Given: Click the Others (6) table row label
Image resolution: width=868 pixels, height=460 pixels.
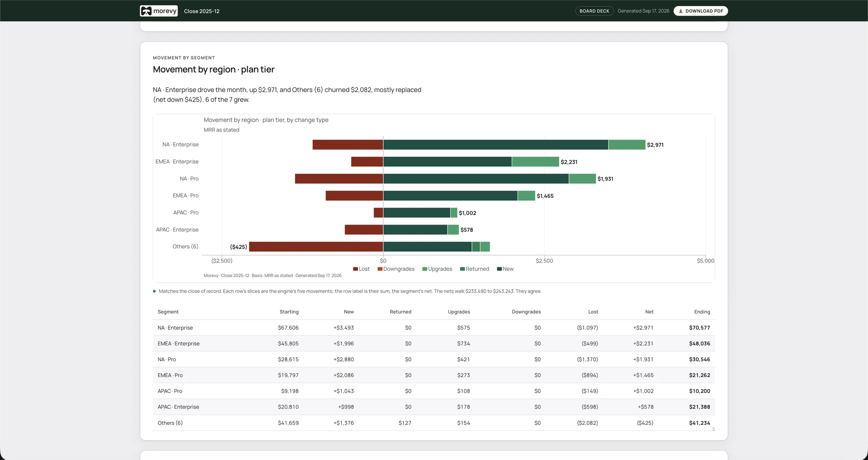Looking at the screenshot, I should [170, 423].
